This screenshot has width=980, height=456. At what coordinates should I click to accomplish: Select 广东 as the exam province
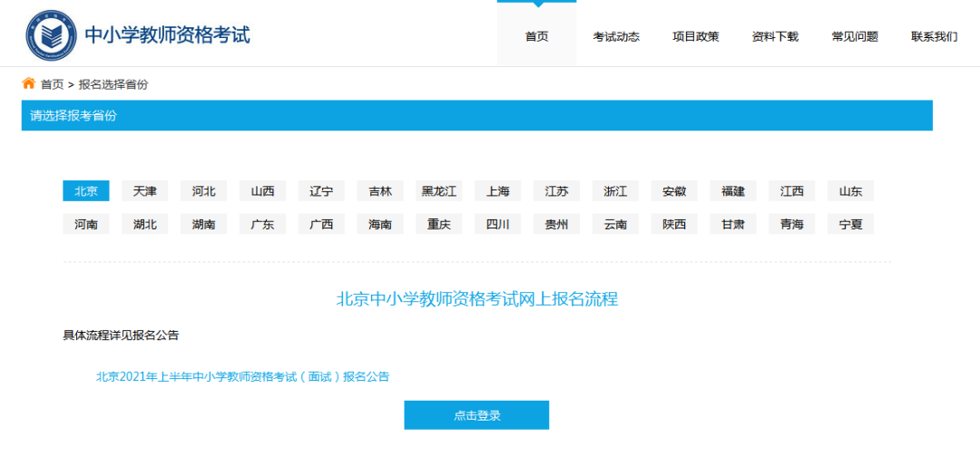[262, 224]
